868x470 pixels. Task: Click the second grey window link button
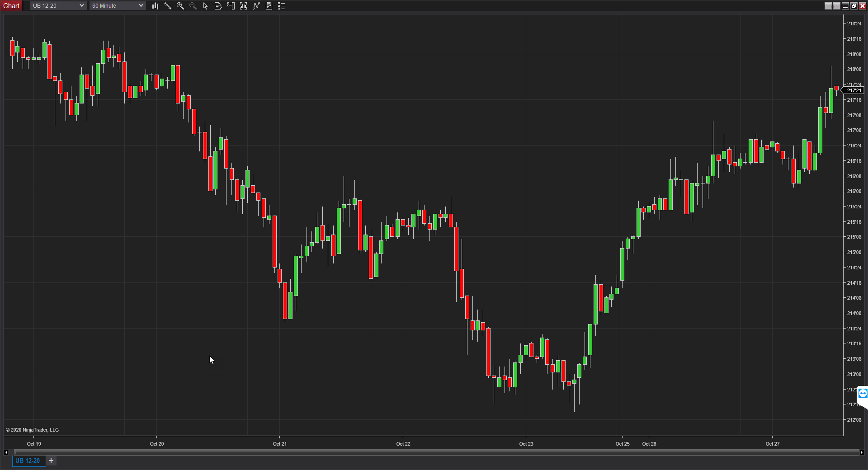coord(837,6)
